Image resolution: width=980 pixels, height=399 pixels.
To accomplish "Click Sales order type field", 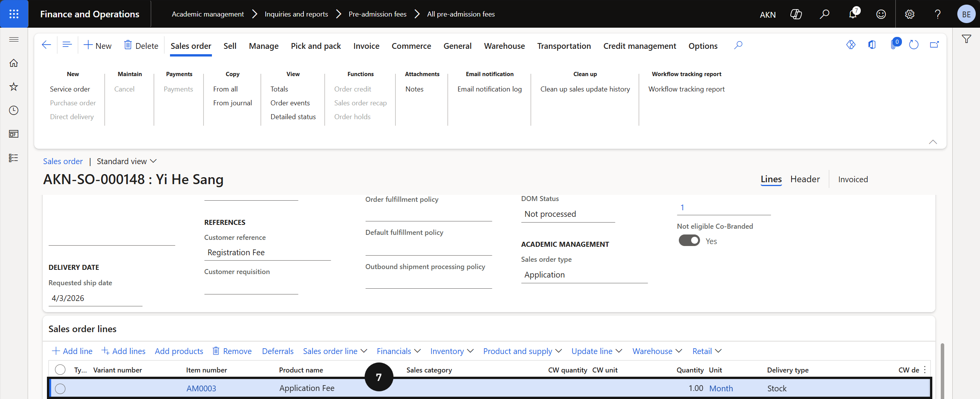I will (x=584, y=275).
